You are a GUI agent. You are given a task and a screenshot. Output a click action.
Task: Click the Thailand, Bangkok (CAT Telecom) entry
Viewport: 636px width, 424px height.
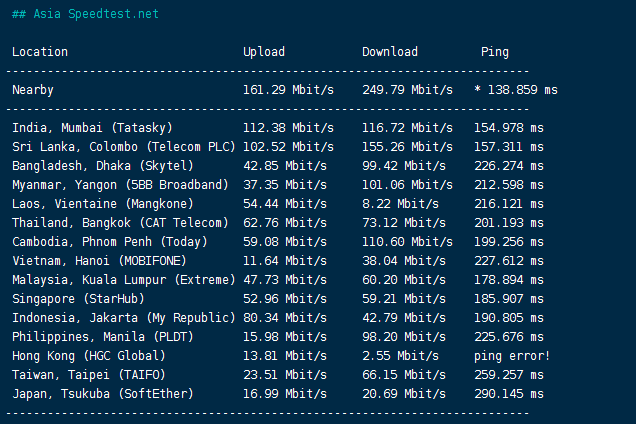point(121,223)
